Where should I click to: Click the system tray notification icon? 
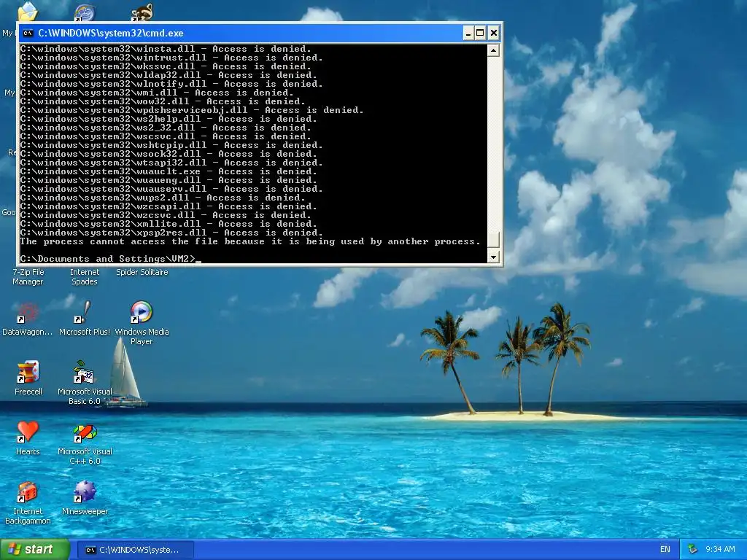tap(693, 549)
